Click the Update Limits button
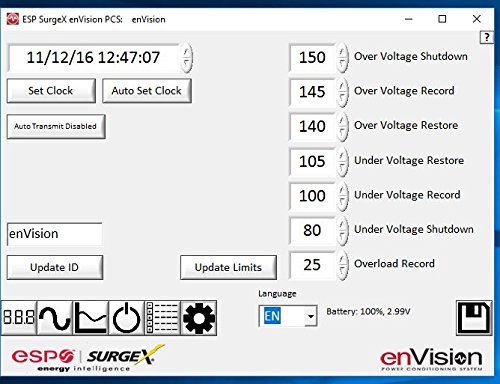This screenshot has height=384, width=500. (x=228, y=267)
